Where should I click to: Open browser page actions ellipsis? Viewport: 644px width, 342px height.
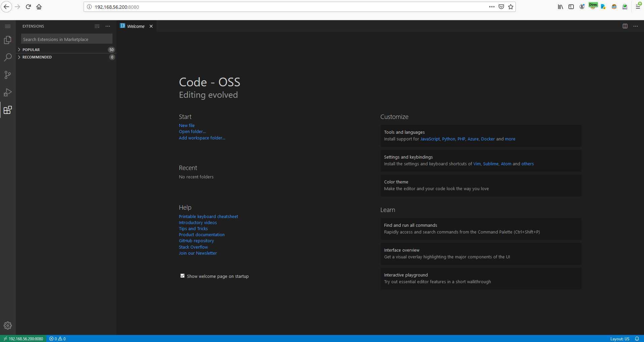(492, 7)
